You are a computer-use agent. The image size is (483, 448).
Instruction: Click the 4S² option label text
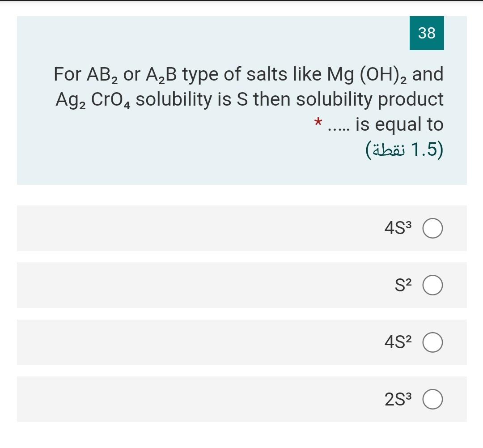(398, 342)
